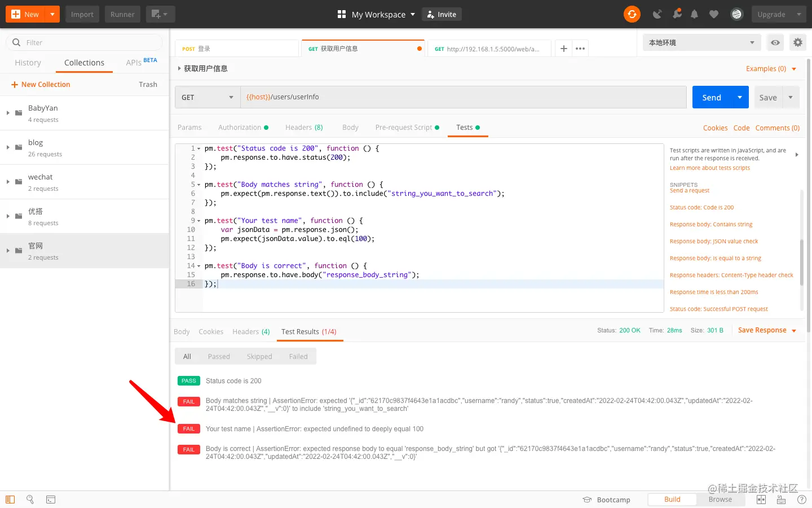
Task: Open the Runner
Action: [122, 14]
